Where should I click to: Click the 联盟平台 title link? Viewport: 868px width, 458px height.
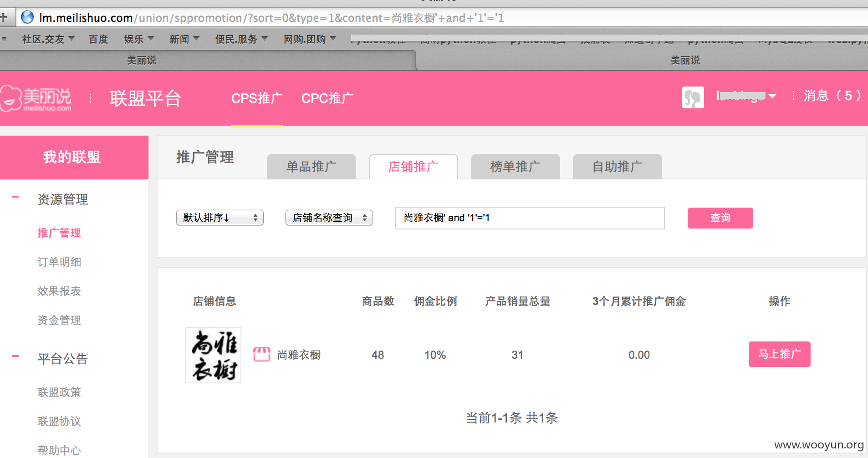(x=146, y=98)
